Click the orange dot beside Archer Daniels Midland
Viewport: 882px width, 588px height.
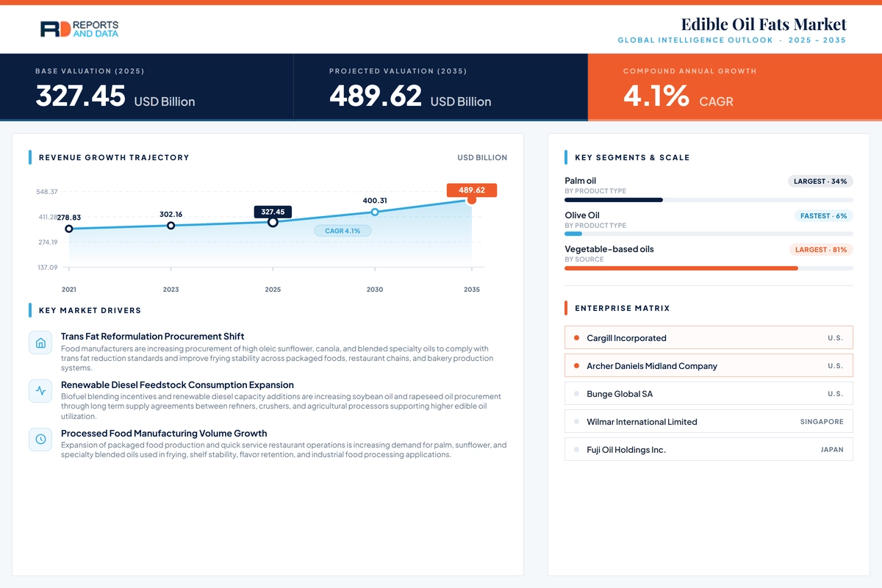pyautogui.click(x=576, y=366)
